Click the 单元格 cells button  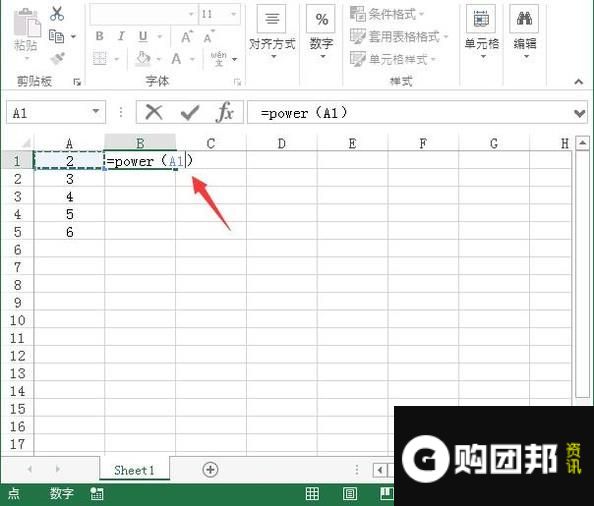point(481,32)
